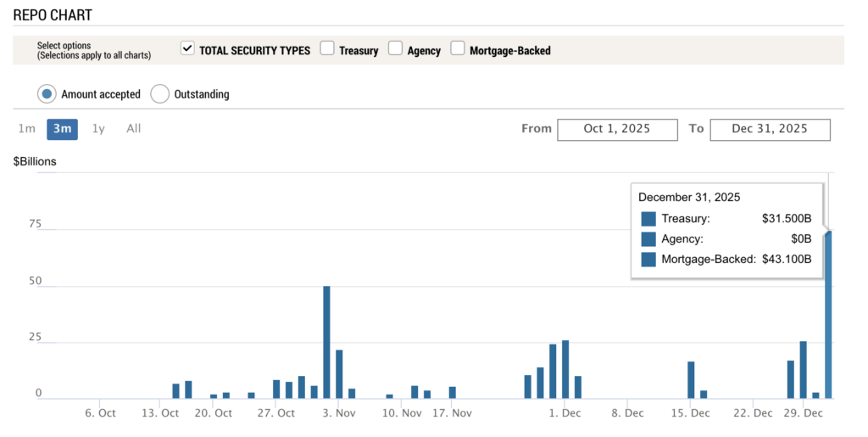868x437 pixels.
Task: Click the Agency legend square in tooltip
Action: pyautogui.click(x=648, y=239)
